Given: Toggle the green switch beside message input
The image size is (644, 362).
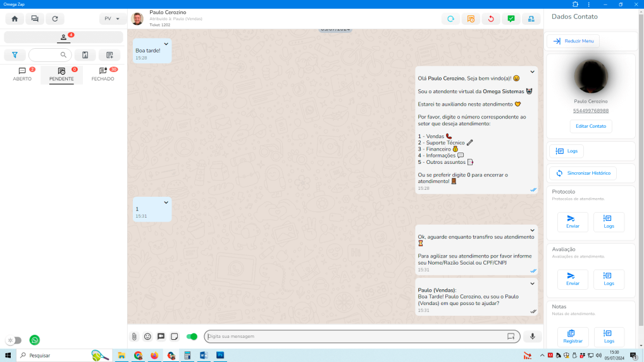Looking at the screenshot, I should (x=192, y=337).
